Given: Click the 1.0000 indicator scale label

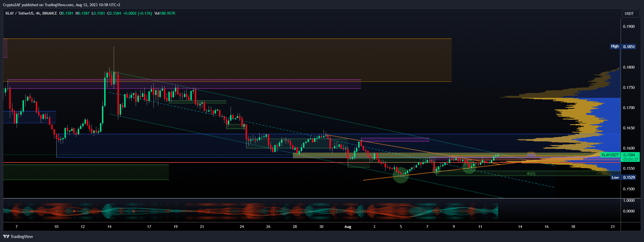Looking at the screenshot, I should 629,200.
